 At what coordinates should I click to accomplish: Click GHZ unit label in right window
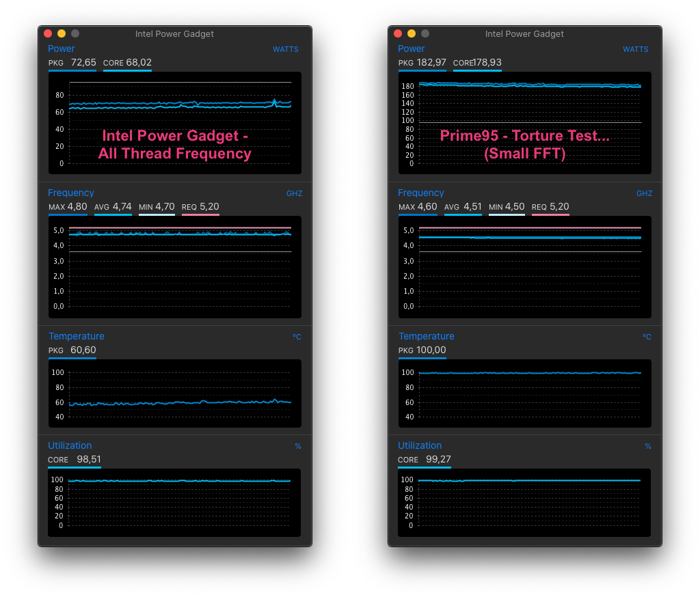(644, 193)
